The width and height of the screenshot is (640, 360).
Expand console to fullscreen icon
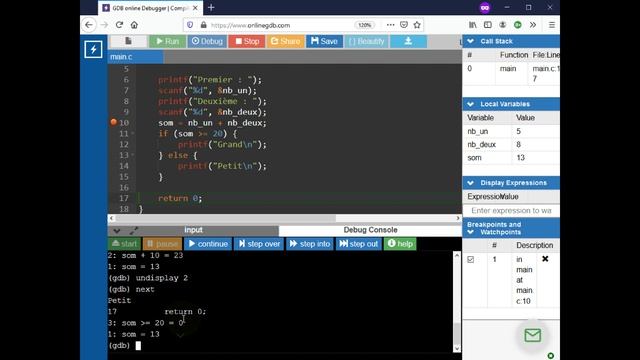pyautogui.click(x=133, y=231)
